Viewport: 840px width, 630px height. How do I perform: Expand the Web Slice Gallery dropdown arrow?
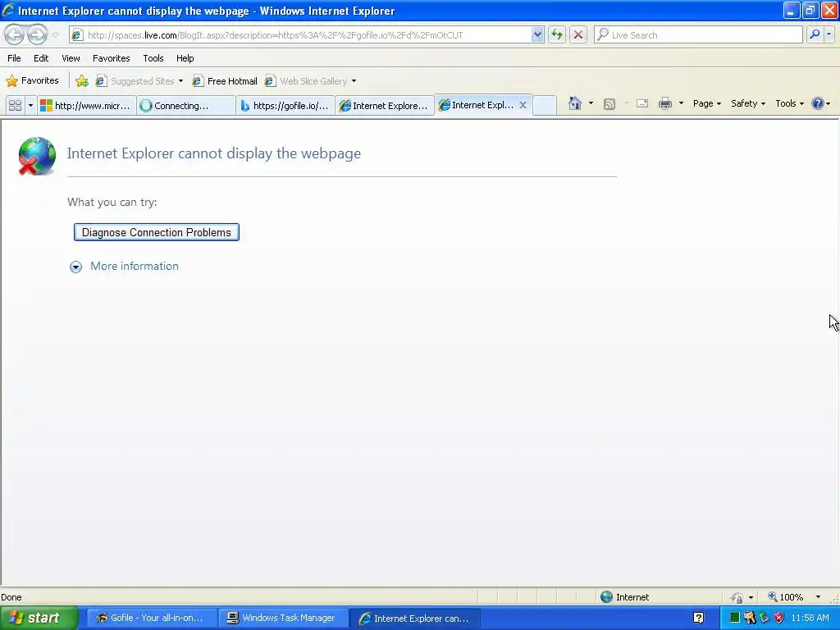pyautogui.click(x=354, y=81)
